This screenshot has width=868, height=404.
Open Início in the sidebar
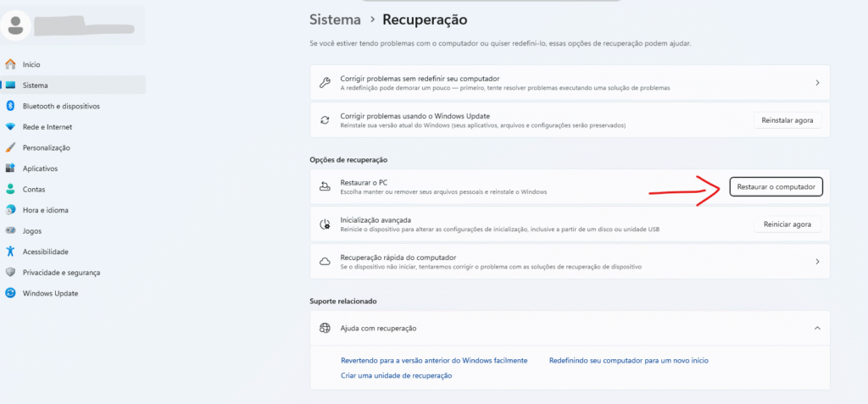73,64
